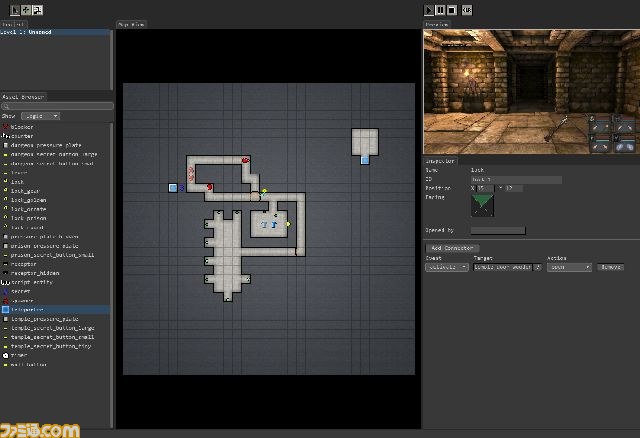The width and height of the screenshot is (640, 438).
Task: Select the blocker asset icon
Action: pos(6,127)
